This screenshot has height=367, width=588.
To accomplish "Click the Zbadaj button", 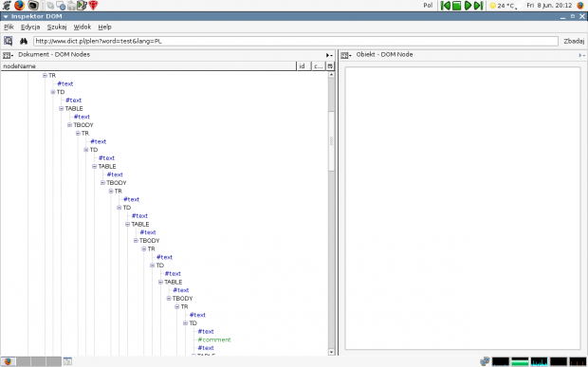I will (574, 41).
